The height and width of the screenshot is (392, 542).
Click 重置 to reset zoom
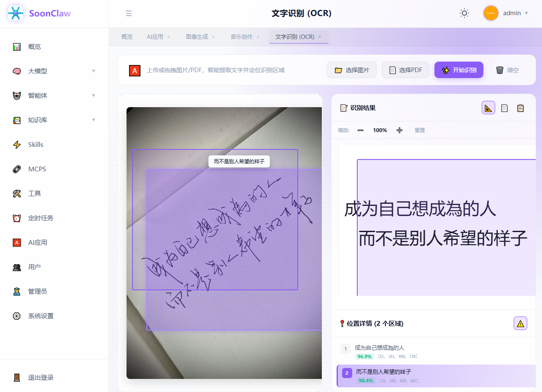point(420,130)
